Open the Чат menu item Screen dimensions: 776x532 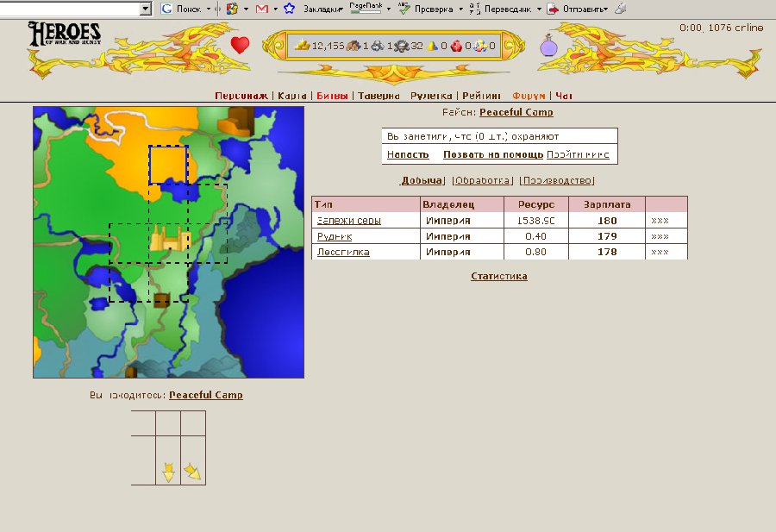click(x=564, y=96)
